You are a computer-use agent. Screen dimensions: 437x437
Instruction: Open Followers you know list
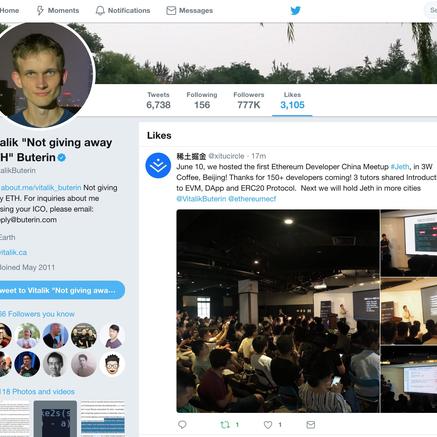[x=37, y=314]
